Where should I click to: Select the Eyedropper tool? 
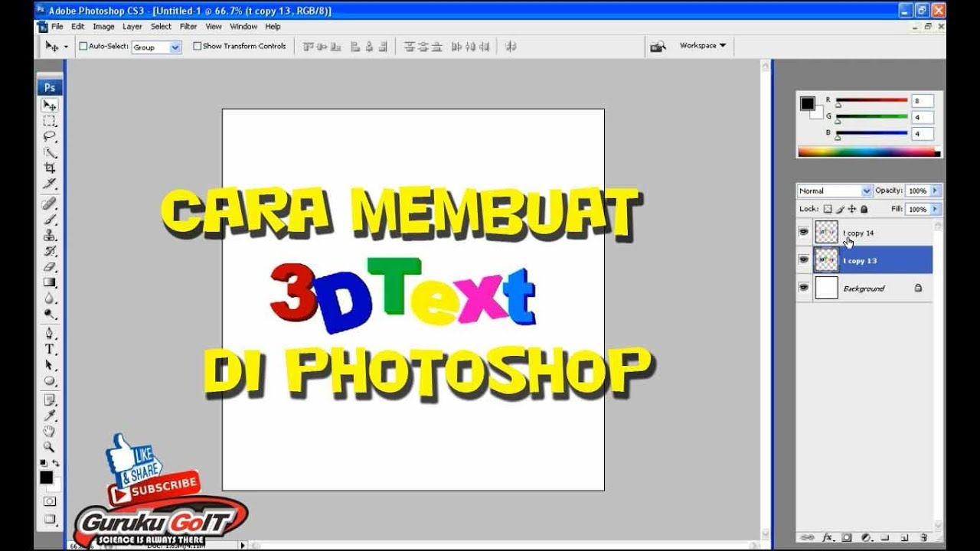click(50, 416)
